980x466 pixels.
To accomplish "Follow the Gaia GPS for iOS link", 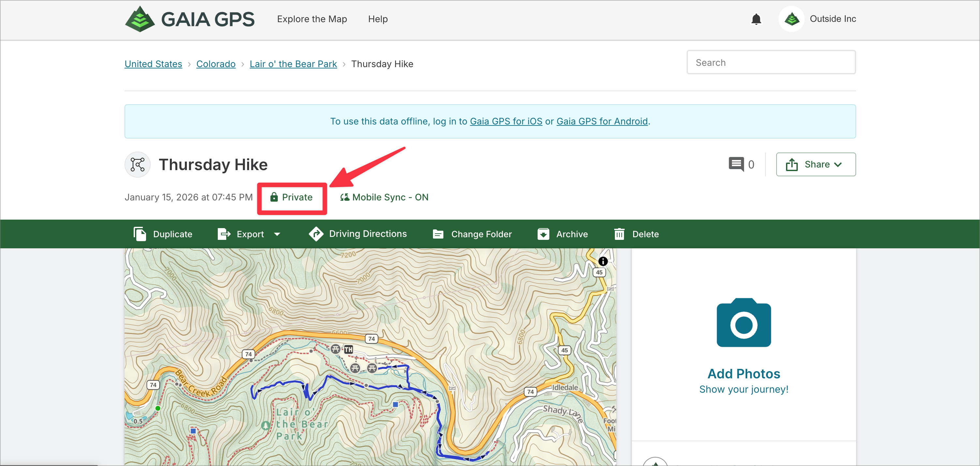I will click(x=506, y=121).
